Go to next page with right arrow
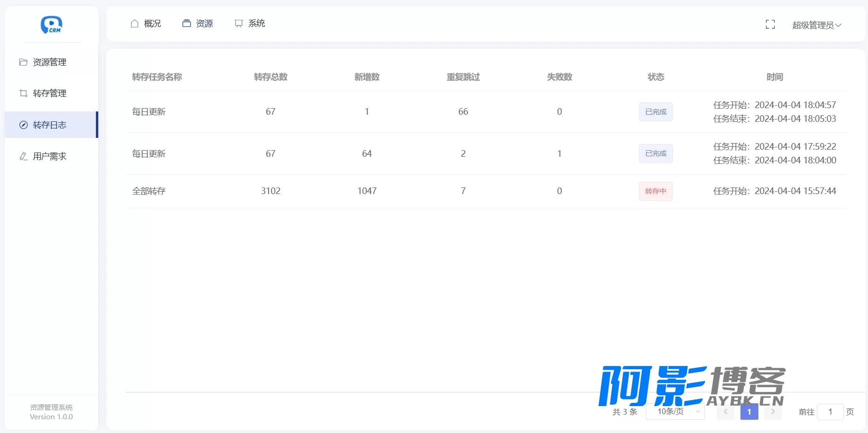 coord(773,412)
